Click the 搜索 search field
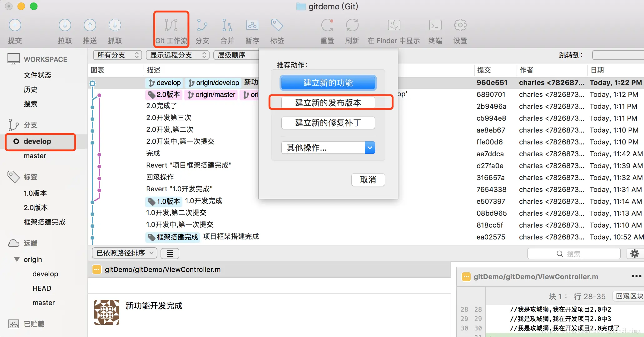 (574, 254)
